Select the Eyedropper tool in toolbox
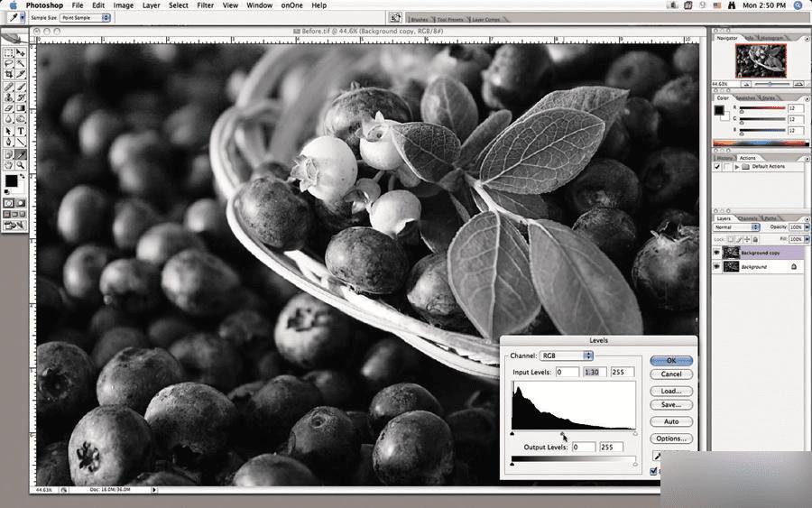Image resolution: width=812 pixels, height=508 pixels. (x=20, y=155)
